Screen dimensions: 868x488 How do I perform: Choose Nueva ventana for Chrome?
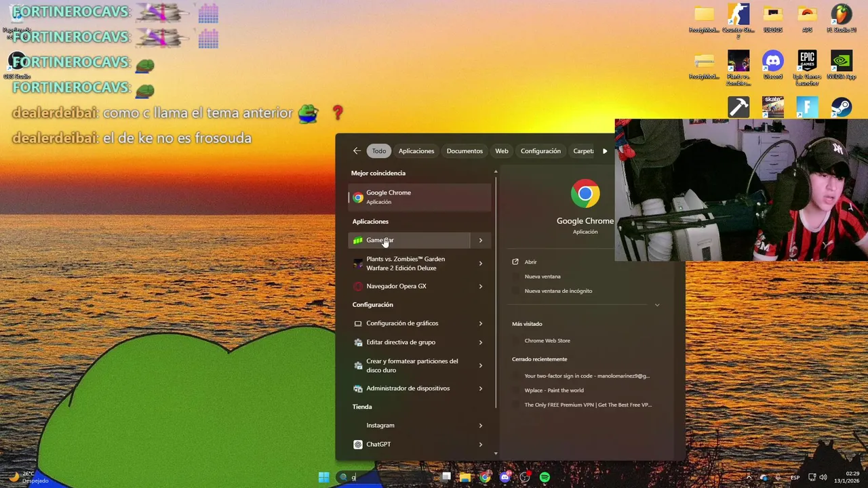(x=542, y=277)
